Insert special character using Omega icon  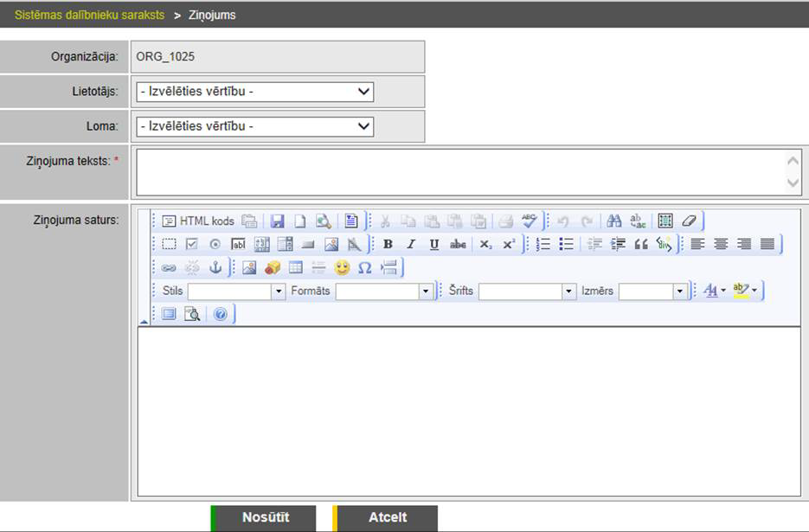[x=364, y=268]
